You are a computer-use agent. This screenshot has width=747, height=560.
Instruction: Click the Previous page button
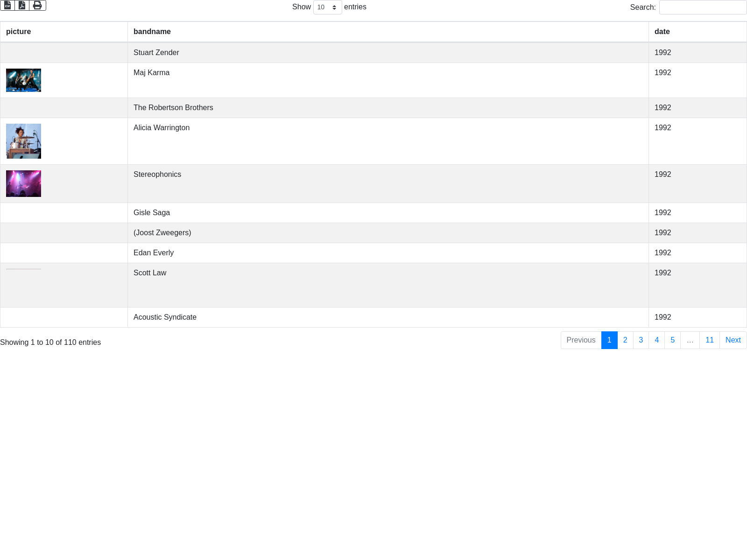coord(581,340)
